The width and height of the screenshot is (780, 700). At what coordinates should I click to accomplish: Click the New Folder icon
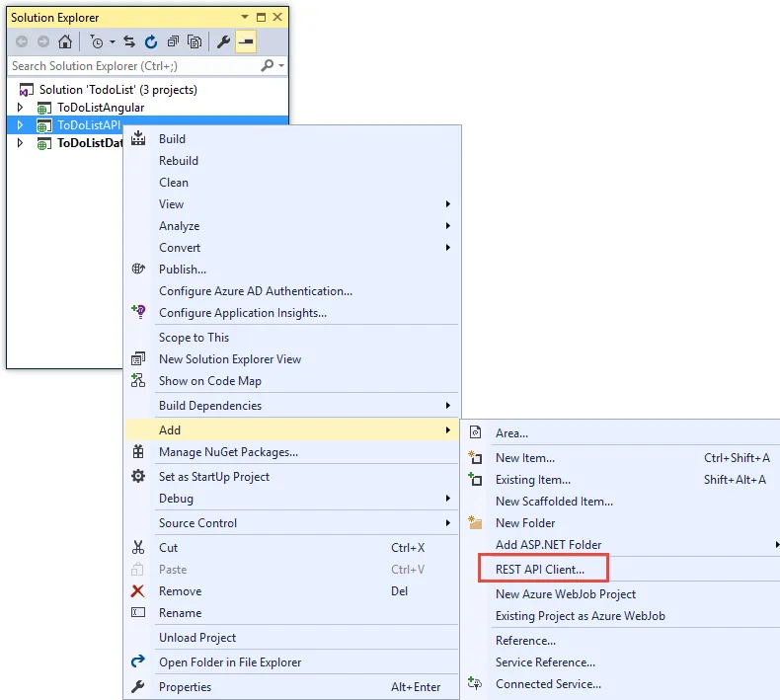tap(475, 522)
